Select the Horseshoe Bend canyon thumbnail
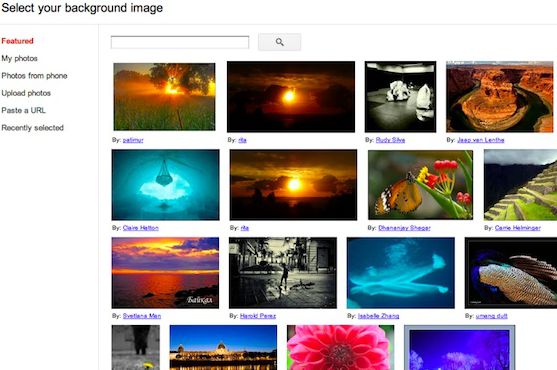Viewport: 557px width, 370px height. [x=500, y=97]
